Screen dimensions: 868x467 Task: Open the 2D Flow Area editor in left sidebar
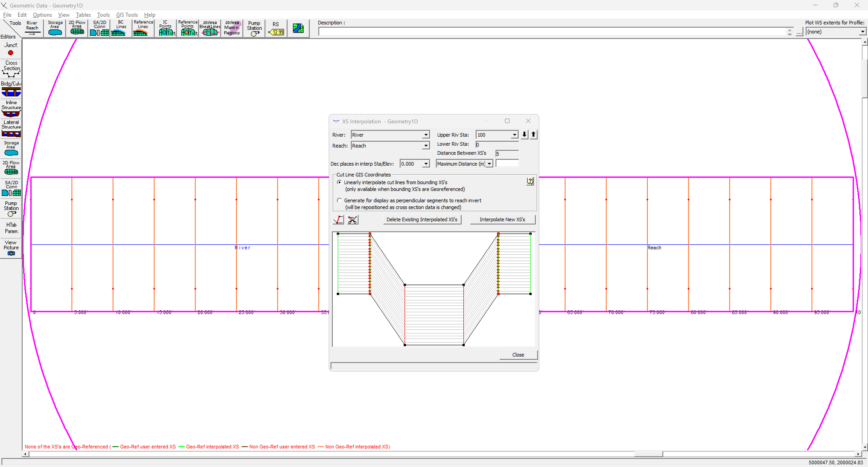click(x=11, y=168)
